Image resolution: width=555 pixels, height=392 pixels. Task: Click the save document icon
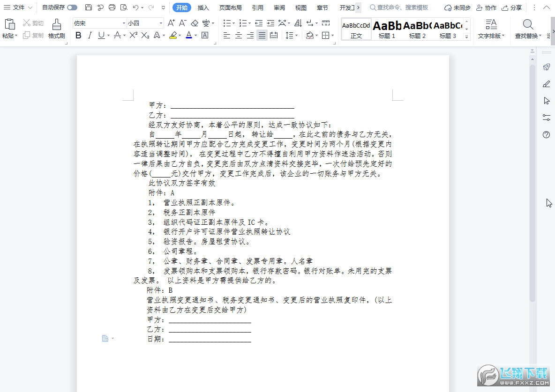tap(89, 7)
